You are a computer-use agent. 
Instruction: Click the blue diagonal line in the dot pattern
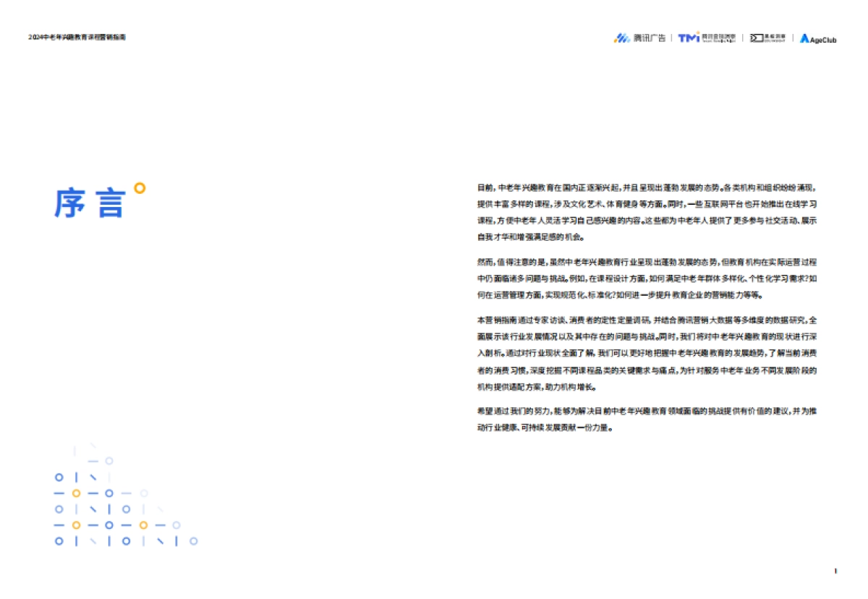pos(93,477)
